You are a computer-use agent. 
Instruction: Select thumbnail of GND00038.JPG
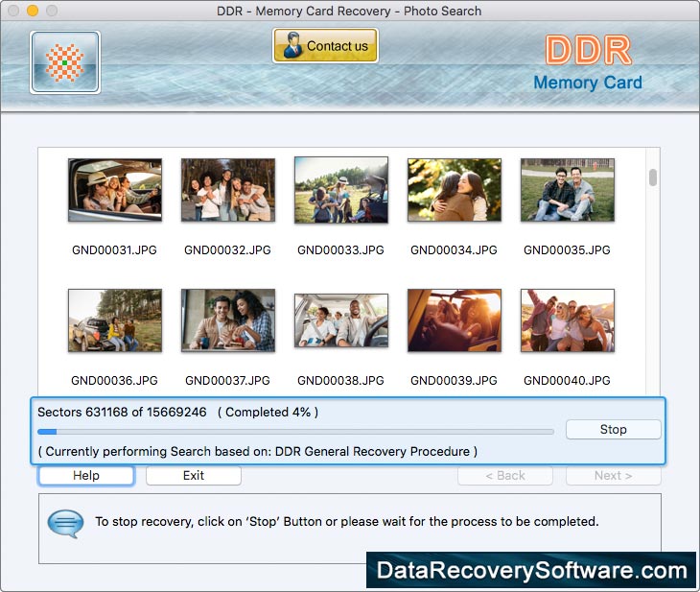coord(341,320)
